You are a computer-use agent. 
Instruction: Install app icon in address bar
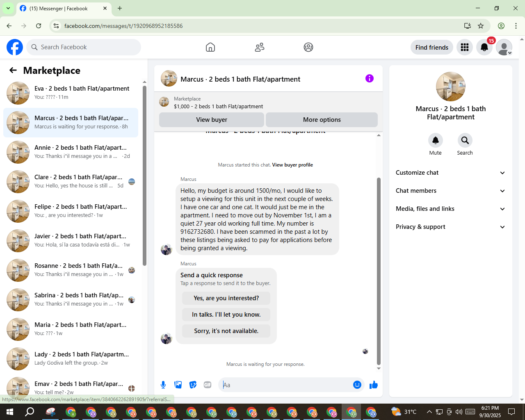coord(467,26)
